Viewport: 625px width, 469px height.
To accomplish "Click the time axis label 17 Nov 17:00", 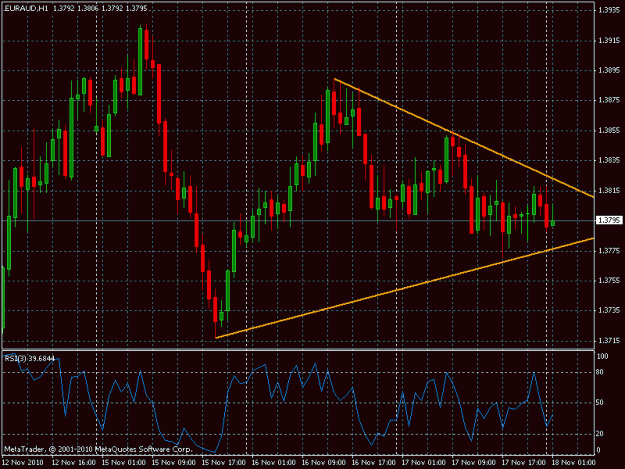I will [x=523, y=463].
